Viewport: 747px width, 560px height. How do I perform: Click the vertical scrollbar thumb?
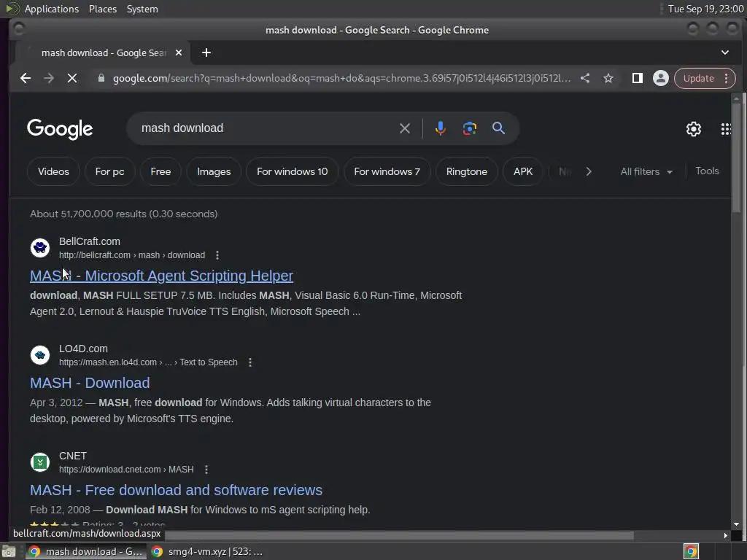coord(737,158)
